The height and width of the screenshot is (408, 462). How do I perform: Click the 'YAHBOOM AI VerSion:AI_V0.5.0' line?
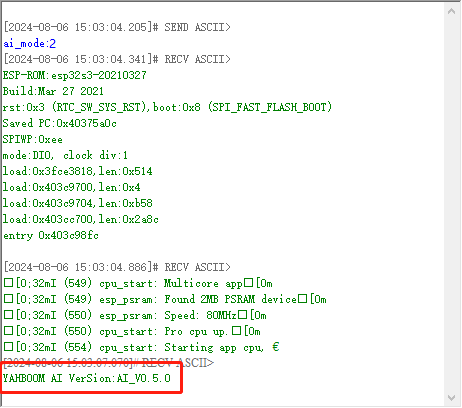point(87,378)
